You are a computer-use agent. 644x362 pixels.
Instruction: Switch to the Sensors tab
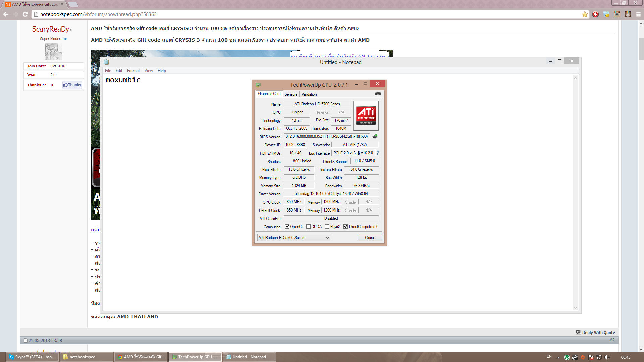[291, 94]
